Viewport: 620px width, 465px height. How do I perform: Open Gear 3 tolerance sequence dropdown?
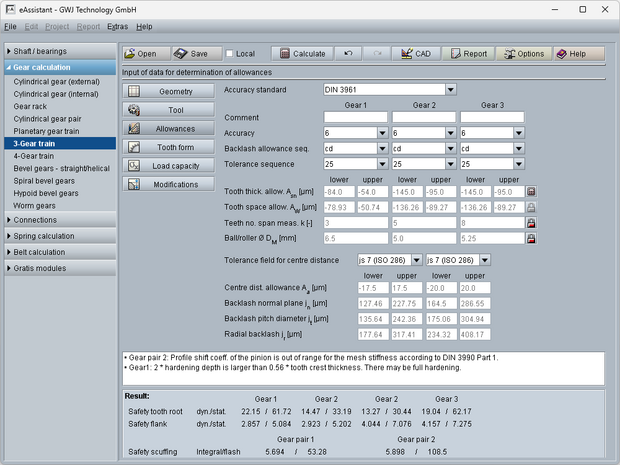coord(518,164)
